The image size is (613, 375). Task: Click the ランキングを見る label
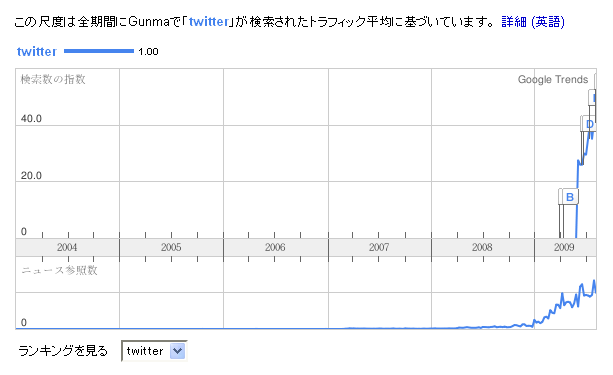[x=63, y=351]
